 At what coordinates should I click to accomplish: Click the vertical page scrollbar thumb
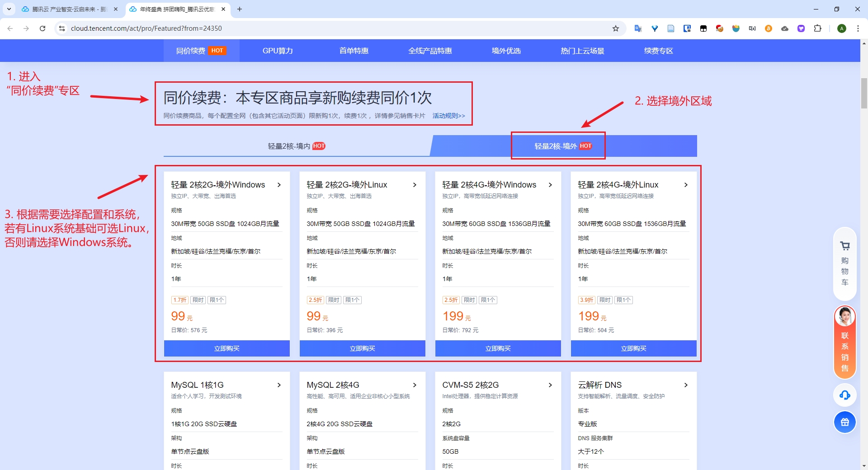click(x=864, y=93)
